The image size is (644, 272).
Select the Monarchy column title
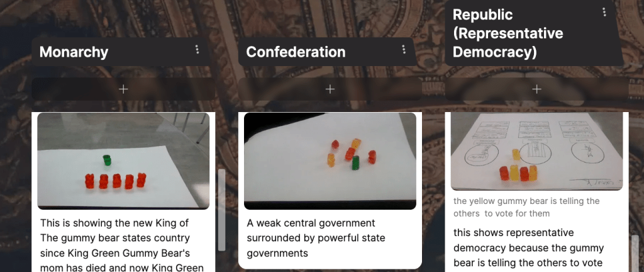74,52
